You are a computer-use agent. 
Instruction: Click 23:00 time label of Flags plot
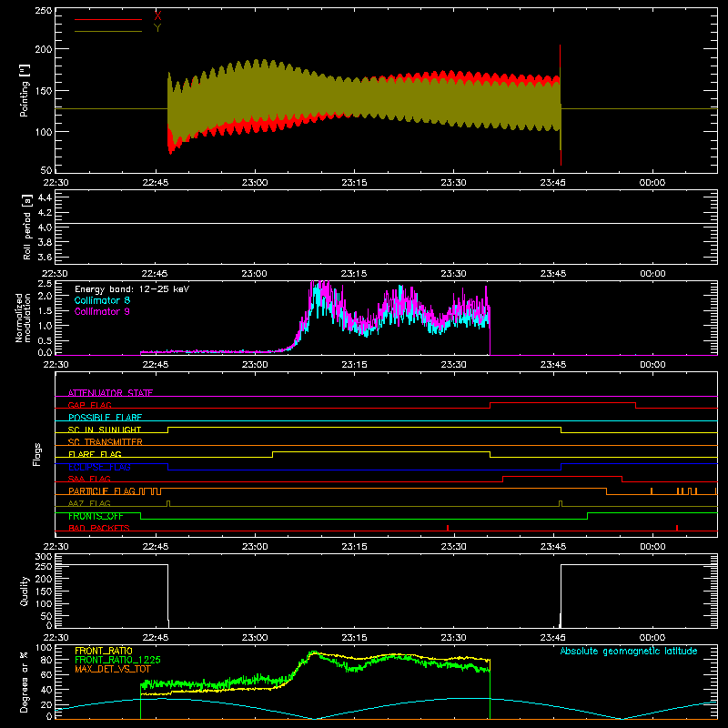pyautogui.click(x=255, y=547)
